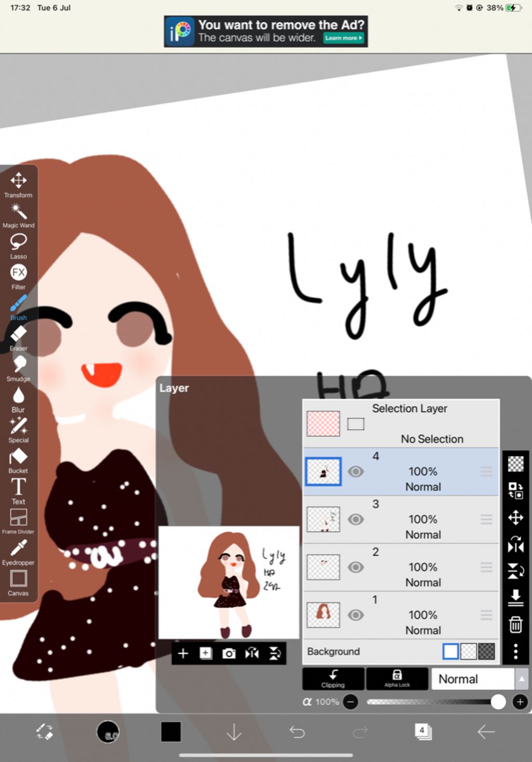This screenshot has width=532, height=762.
Task: Select the Magic Wand tool
Action: click(18, 216)
